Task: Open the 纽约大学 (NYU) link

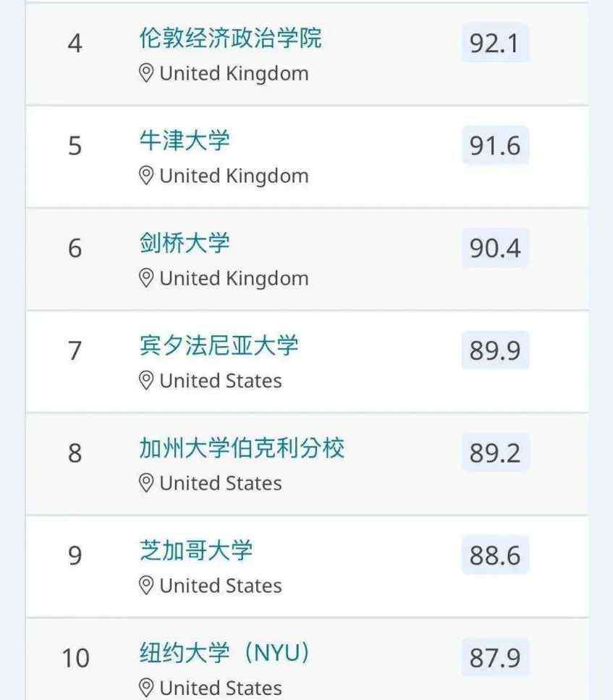Action: pos(224,652)
